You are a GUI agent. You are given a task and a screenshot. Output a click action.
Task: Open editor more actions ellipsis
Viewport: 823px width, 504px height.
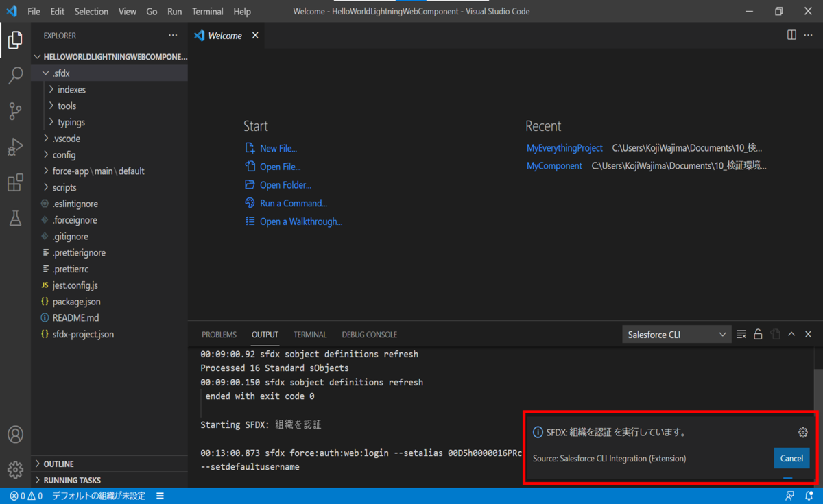tap(808, 35)
